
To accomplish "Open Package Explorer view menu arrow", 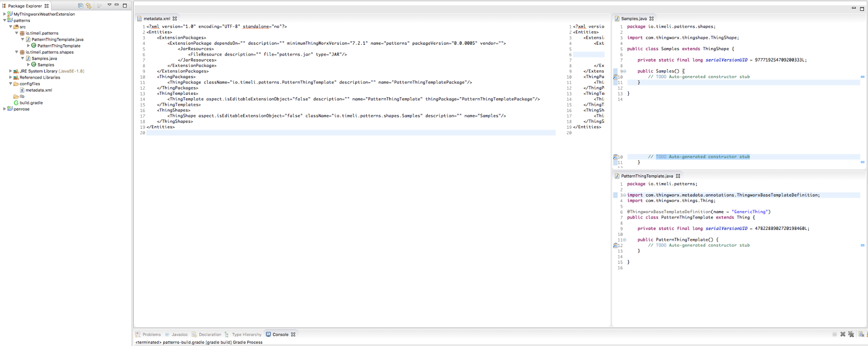I will click(x=109, y=5).
